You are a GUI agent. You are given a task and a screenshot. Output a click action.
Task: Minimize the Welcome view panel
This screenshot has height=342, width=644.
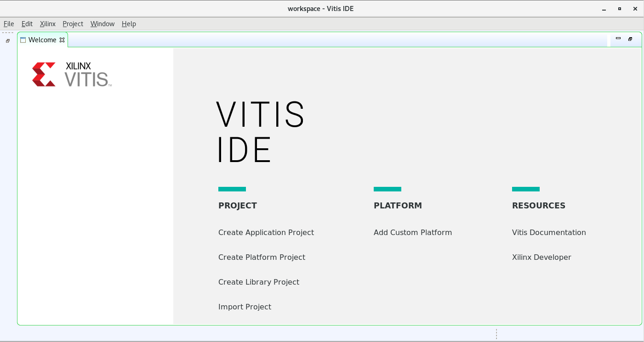618,39
